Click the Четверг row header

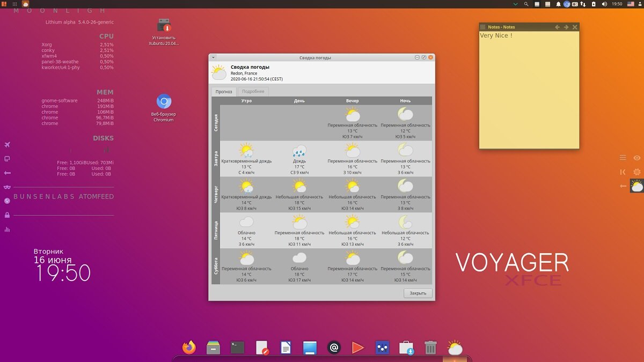[x=216, y=195]
